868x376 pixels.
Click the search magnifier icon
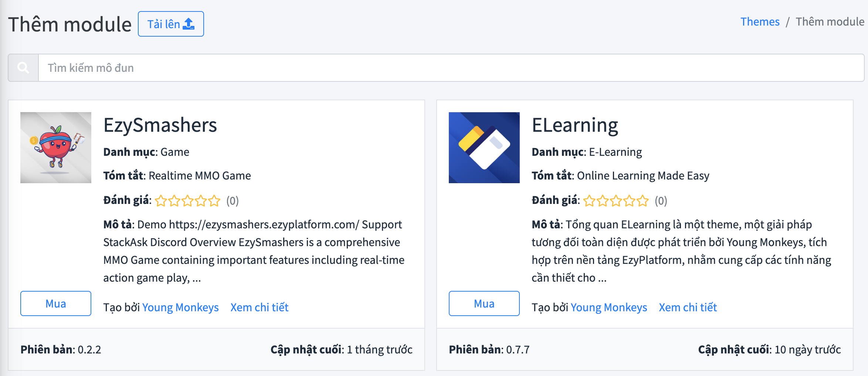pyautogui.click(x=23, y=68)
